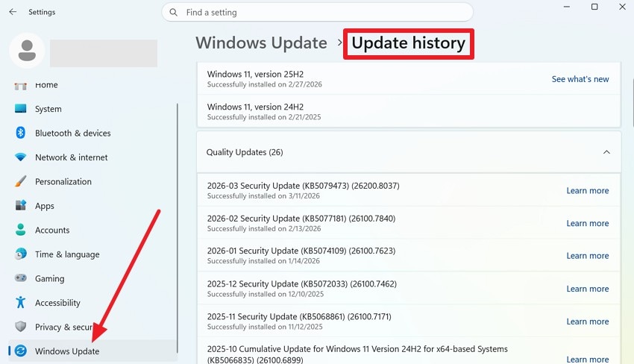Maximize the Settings window
This screenshot has width=634, height=364.
coord(594,7)
